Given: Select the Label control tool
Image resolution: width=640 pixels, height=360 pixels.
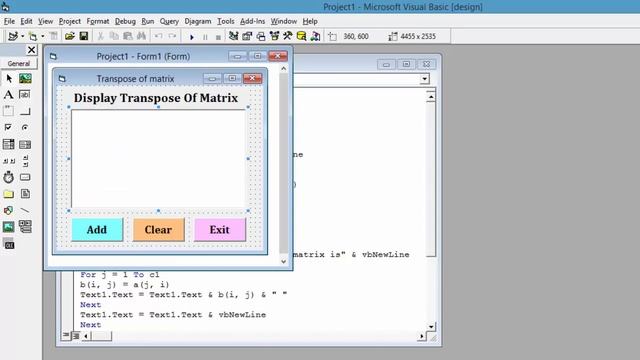Looking at the screenshot, I should click(9, 95).
